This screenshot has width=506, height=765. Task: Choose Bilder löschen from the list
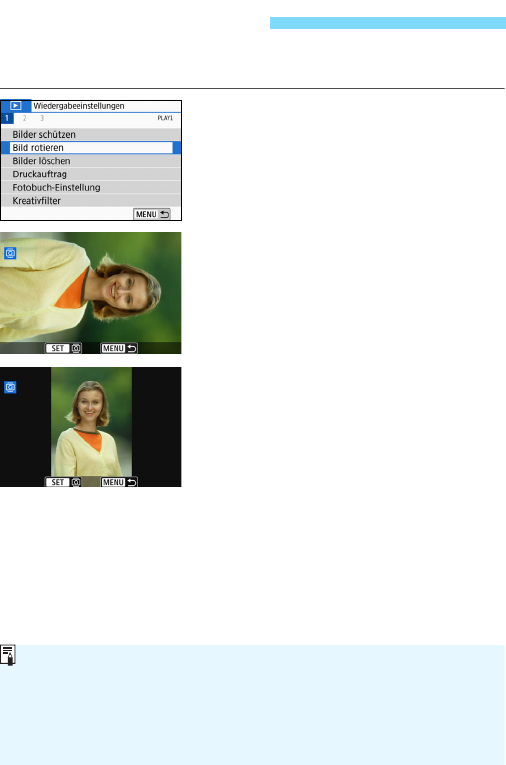[91, 161]
